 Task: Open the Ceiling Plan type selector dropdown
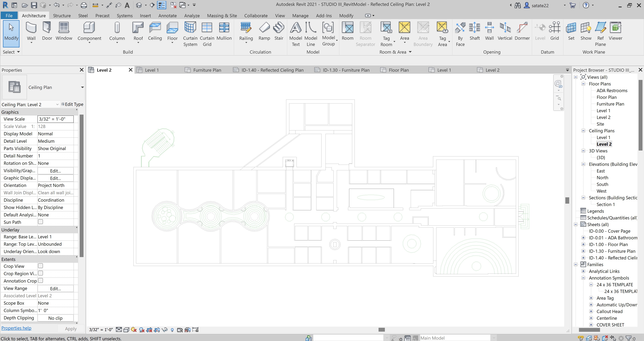tap(82, 87)
